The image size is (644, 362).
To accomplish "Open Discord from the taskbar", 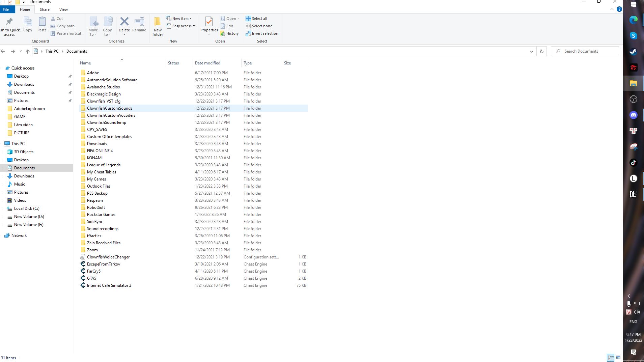I will pos(633,115).
